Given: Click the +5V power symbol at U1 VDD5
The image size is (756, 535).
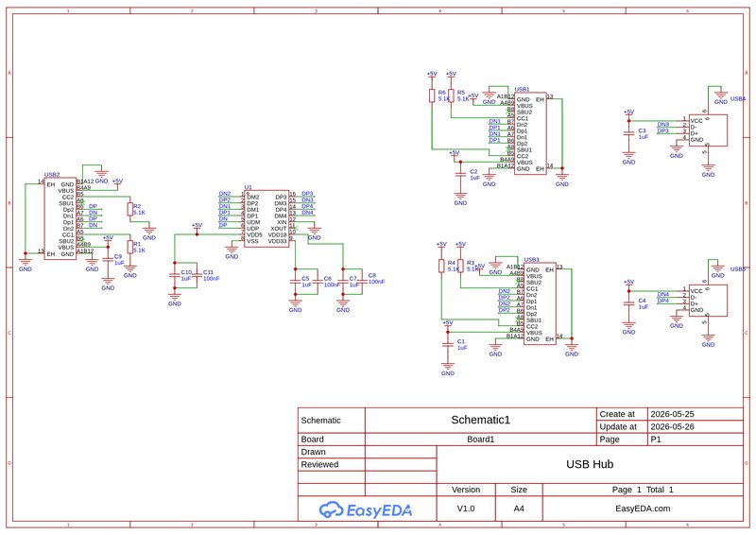Looking at the screenshot, I should tap(197, 226).
